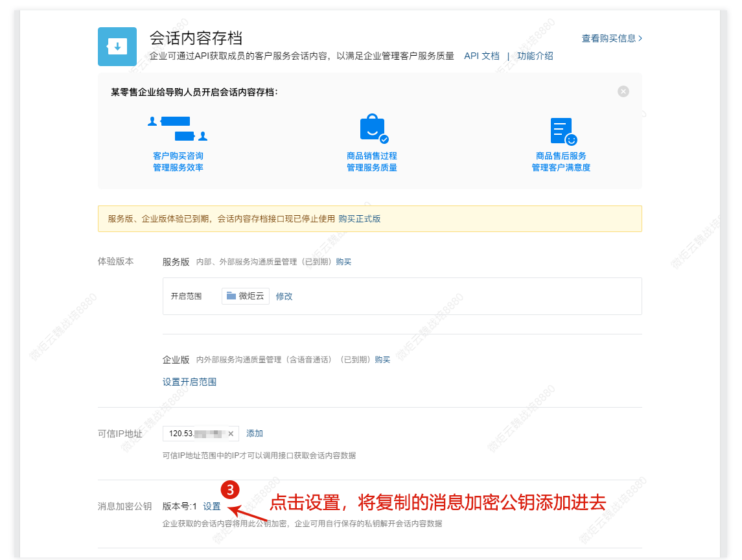This screenshot has height=560, width=742.
Task: Remove the trusted IP 120.53 entry
Action: pyautogui.click(x=231, y=434)
